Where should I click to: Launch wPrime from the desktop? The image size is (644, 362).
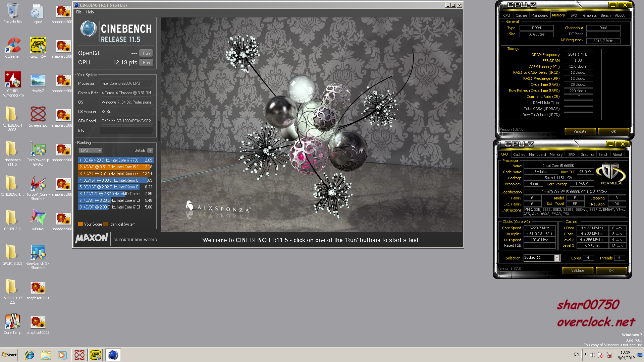38,221
